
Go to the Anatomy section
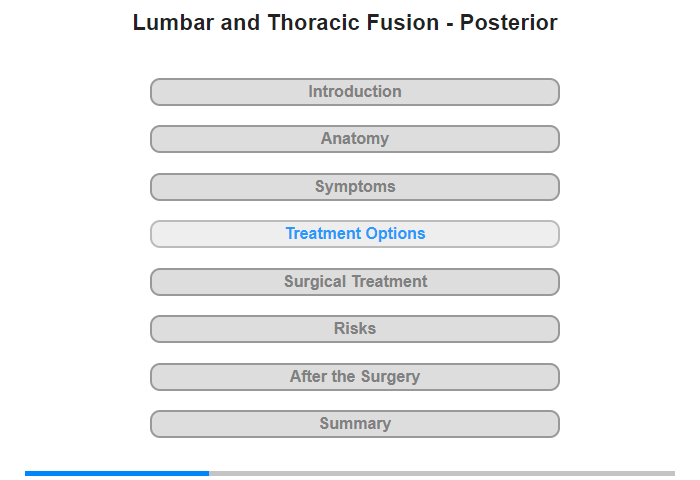[x=355, y=139]
